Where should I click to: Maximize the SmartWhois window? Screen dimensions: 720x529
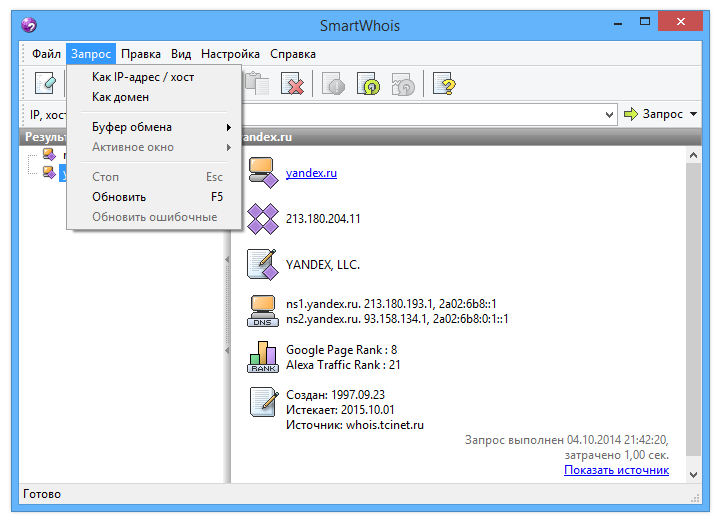click(x=645, y=22)
